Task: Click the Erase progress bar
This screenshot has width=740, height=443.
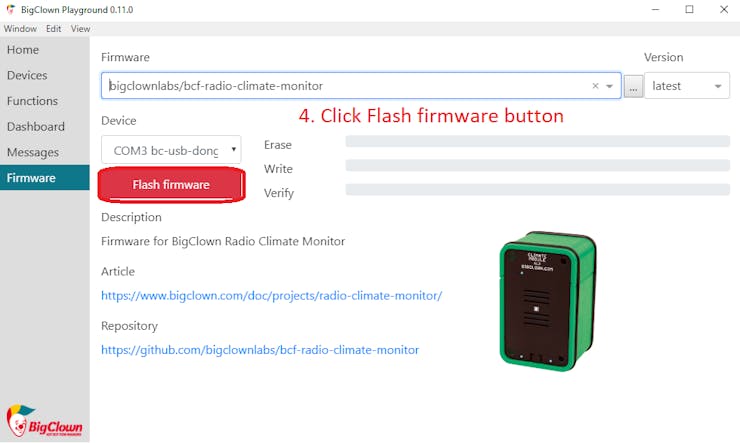Action: pyautogui.click(x=538, y=141)
